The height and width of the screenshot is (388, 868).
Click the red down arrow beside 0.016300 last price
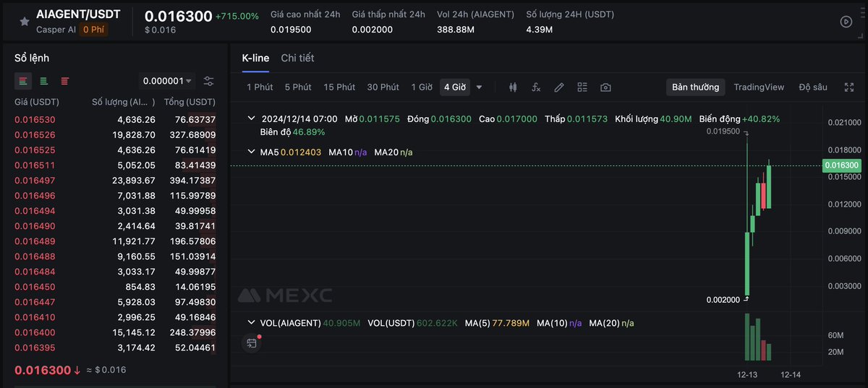tap(77, 371)
